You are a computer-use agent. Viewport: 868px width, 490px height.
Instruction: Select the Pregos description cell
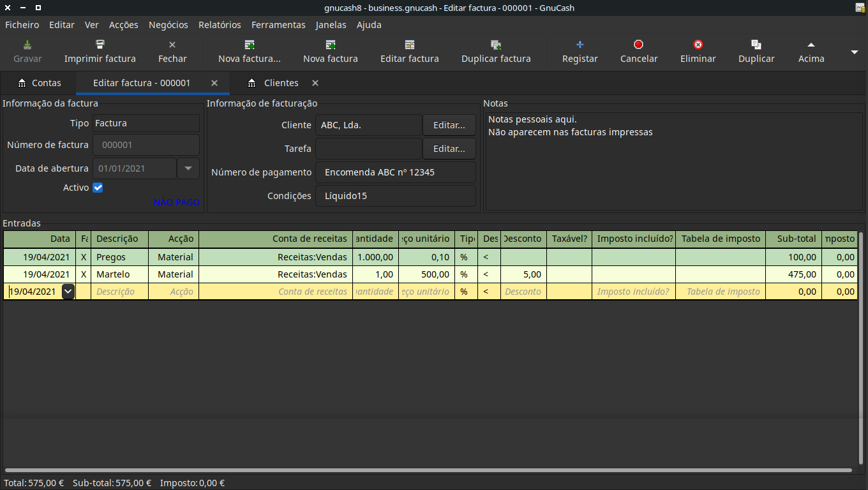click(120, 257)
